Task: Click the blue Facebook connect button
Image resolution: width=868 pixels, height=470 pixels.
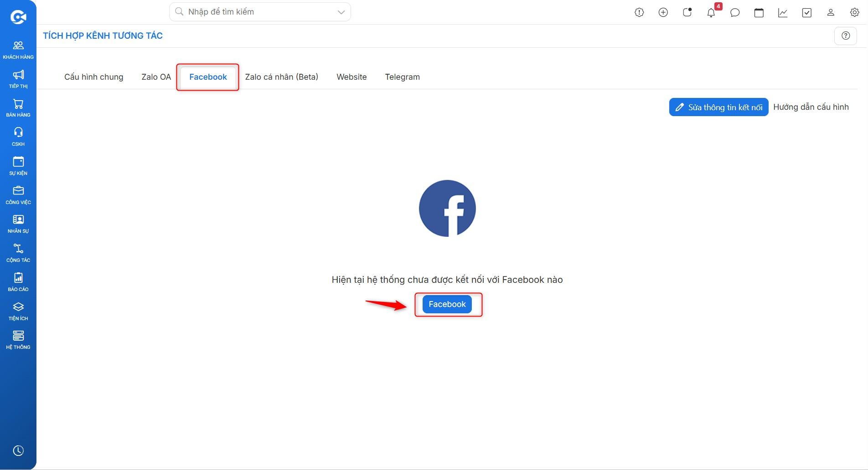Action: 447,304
